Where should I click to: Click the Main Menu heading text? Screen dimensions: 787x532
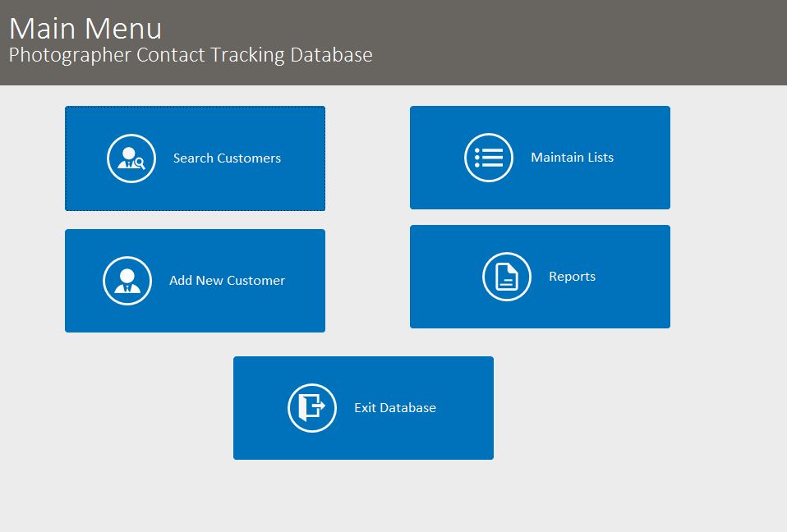(x=85, y=28)
